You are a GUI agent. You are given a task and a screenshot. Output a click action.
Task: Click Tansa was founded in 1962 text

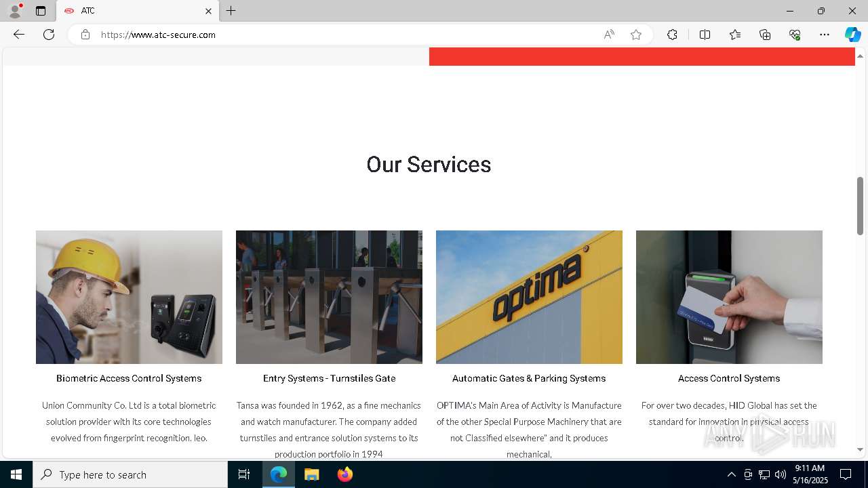[x=329, y=430]
